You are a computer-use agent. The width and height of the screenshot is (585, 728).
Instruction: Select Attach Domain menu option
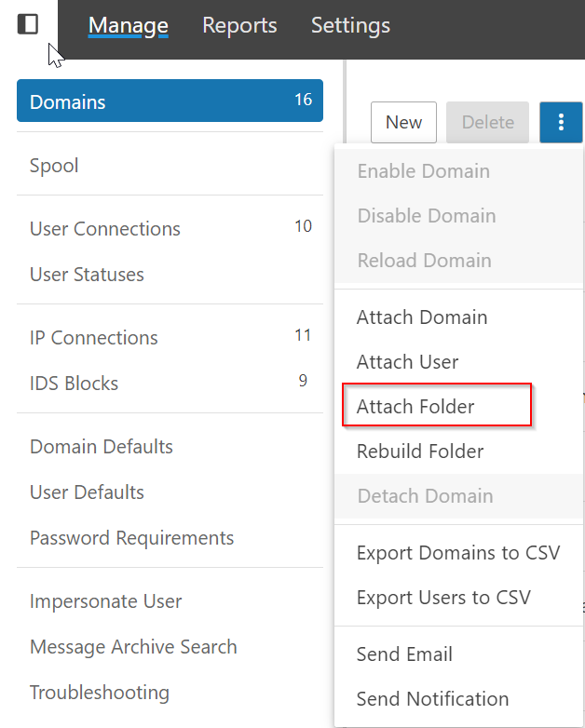click(x=421, y=317)
